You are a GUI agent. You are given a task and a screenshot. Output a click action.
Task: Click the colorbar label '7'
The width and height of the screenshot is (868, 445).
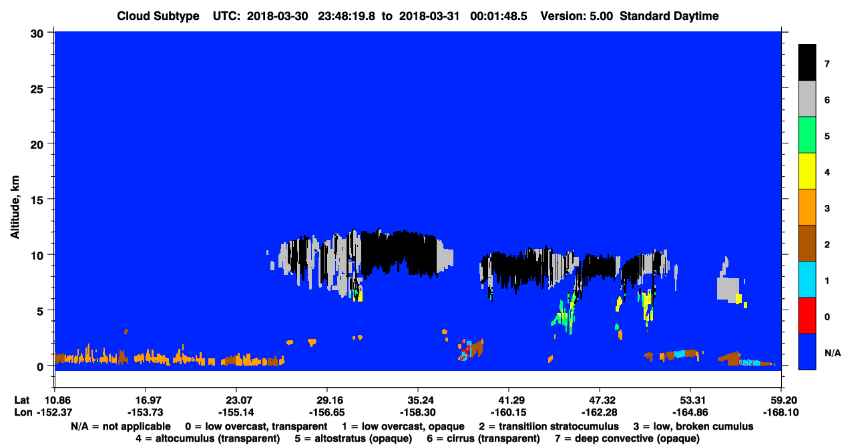coord(827,64)
